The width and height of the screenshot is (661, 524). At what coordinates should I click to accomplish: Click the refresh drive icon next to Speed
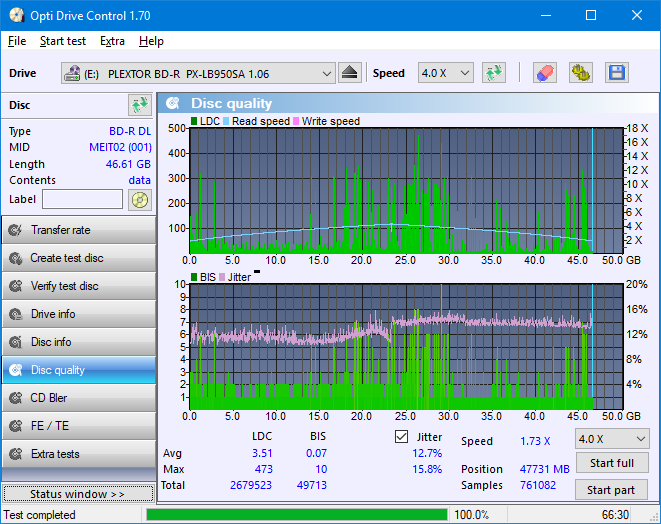pyautogui.click(x=494, y=73)
